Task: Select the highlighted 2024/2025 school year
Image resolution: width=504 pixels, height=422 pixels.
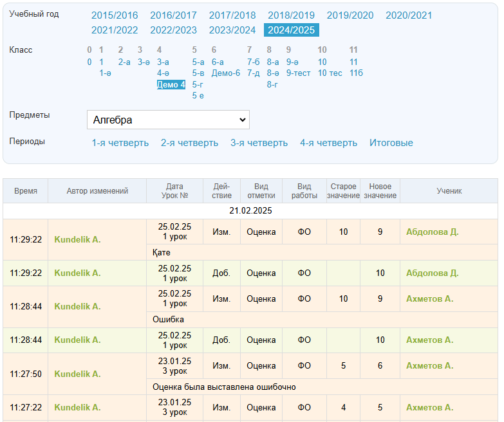Action: pos(291,30)
